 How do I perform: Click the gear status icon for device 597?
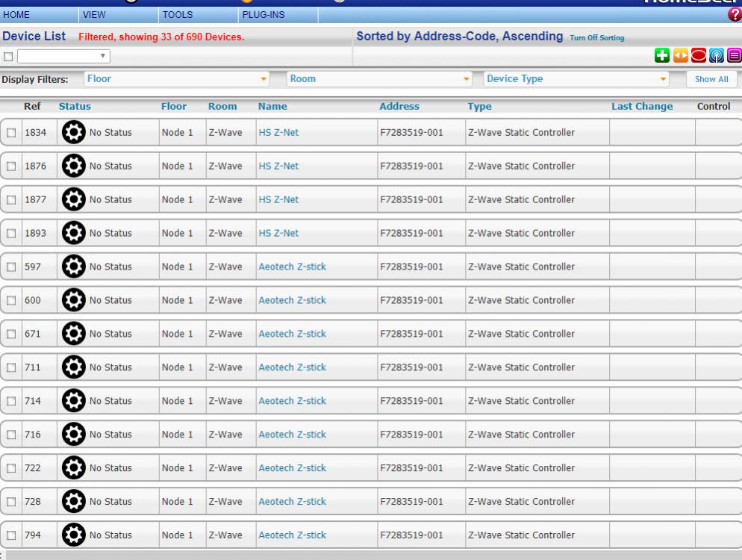pos(72,267)
